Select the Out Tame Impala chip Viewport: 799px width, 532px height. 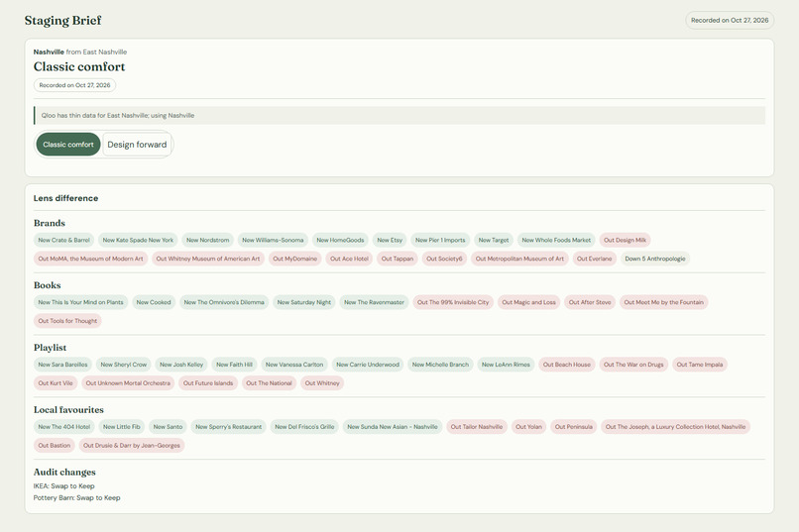700,365
